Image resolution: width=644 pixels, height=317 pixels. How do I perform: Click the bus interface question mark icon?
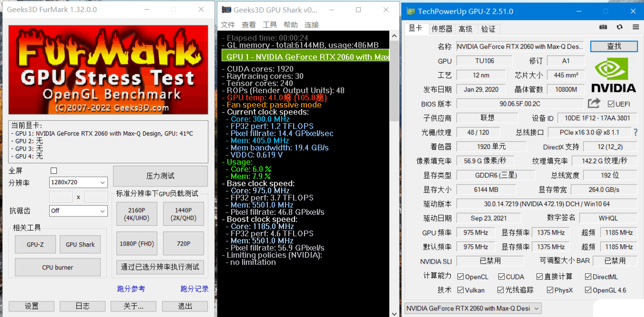tap(635, 132)
